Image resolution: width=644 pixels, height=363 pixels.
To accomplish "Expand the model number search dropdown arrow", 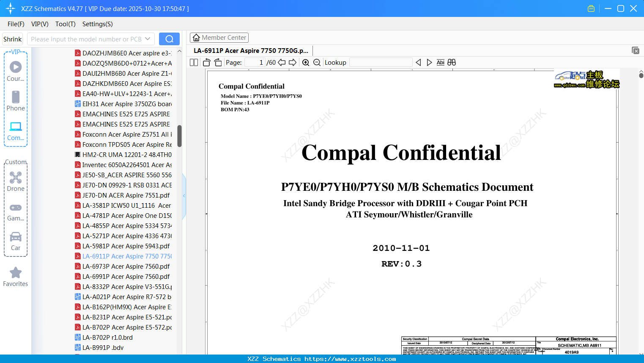I will [148, 39].
